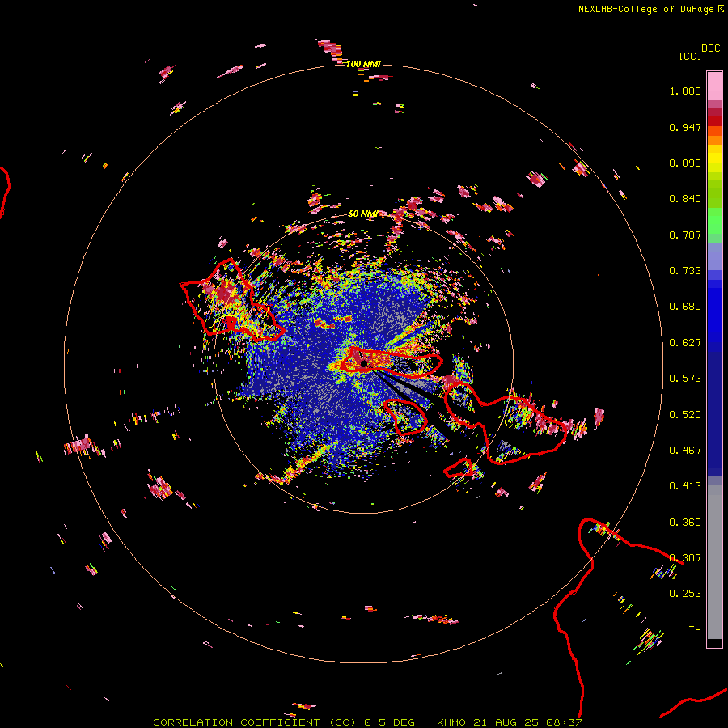Click the 08:37 time stamp in caption
Image resolution: width=728 pixels, height=728 pixels.
coord(564,722)
